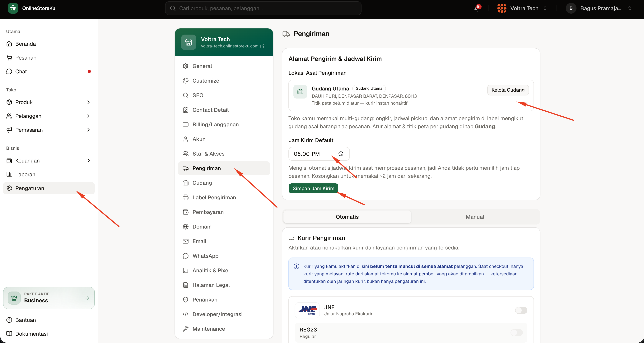
Task: Open Contact Detail settings
Action: click(224, 110)
